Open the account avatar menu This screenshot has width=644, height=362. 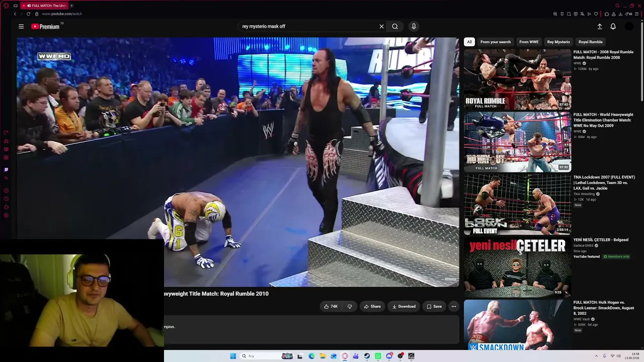(x=629, y=27)
